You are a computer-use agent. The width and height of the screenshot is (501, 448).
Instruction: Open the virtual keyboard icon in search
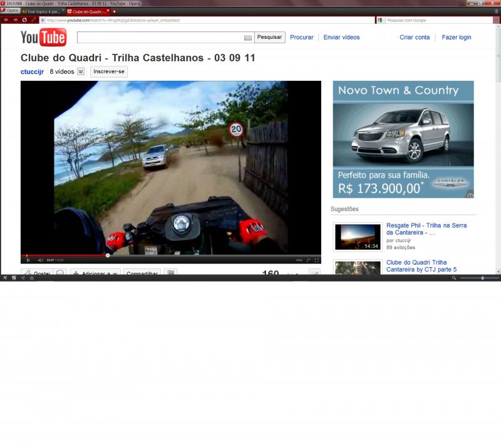click(x=248, y=38)
